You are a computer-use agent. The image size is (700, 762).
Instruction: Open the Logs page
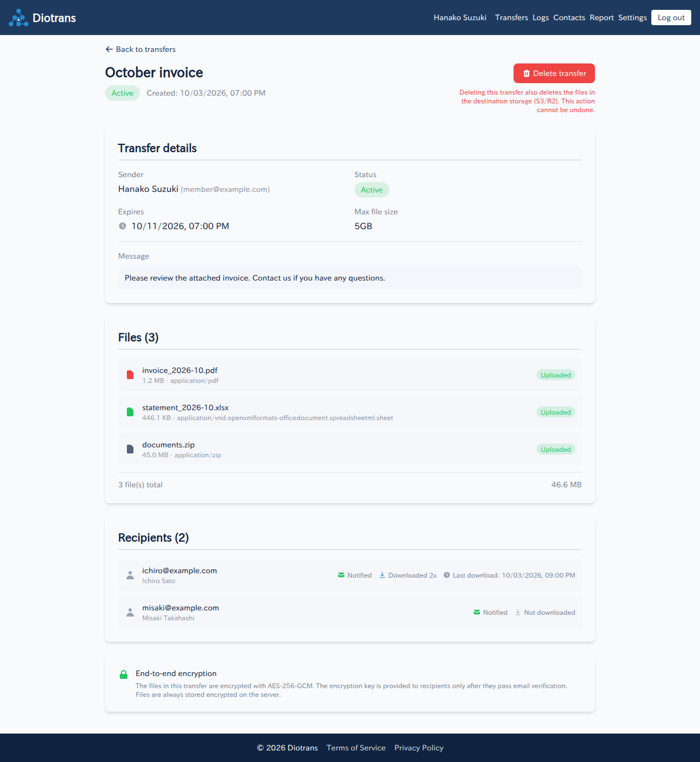pyautogui.click(x=540, y=18)
